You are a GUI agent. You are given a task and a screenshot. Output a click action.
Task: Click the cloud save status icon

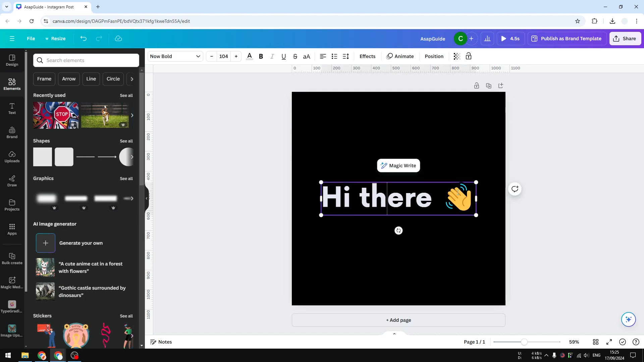click(x=118, y=39)
